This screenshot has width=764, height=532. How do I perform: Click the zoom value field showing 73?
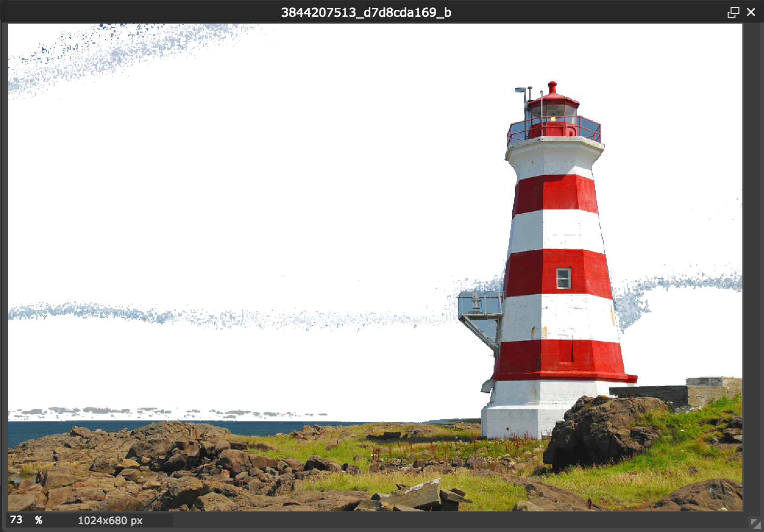tap(16, 520)
